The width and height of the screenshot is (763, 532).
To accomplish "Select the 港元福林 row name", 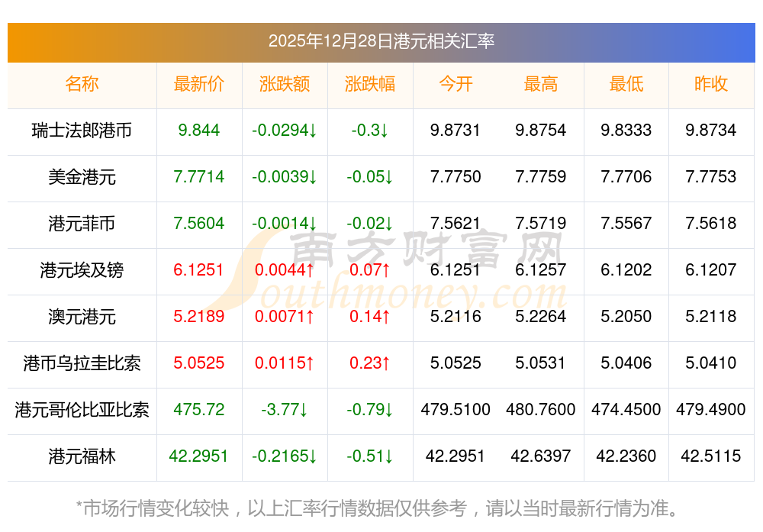I will pyautogui.click(x=82, y=456).
